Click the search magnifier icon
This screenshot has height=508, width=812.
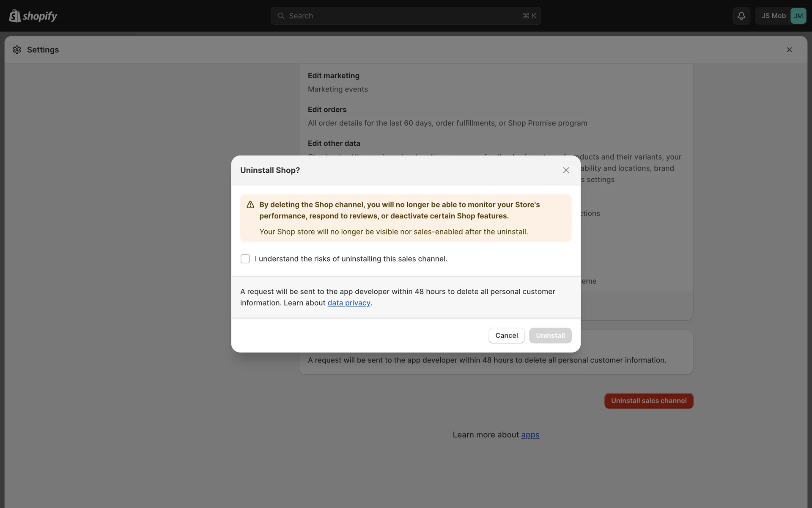pyautogui.click(x=281, y=16)
